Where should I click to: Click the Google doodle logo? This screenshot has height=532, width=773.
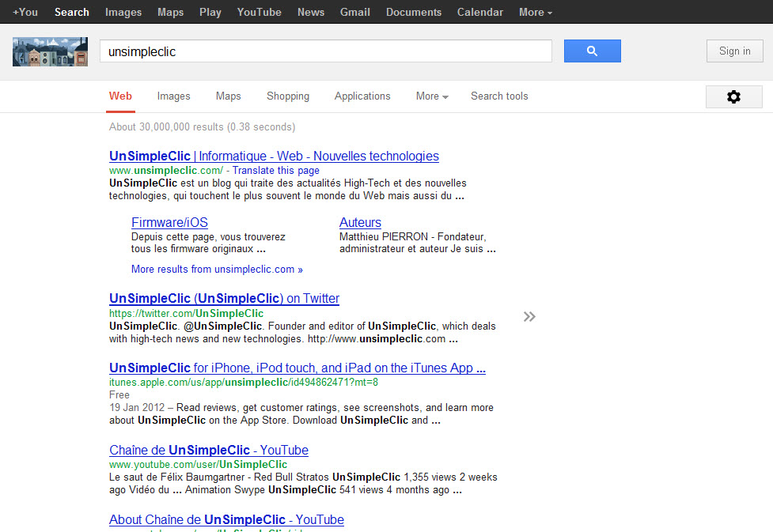(51, 51)
